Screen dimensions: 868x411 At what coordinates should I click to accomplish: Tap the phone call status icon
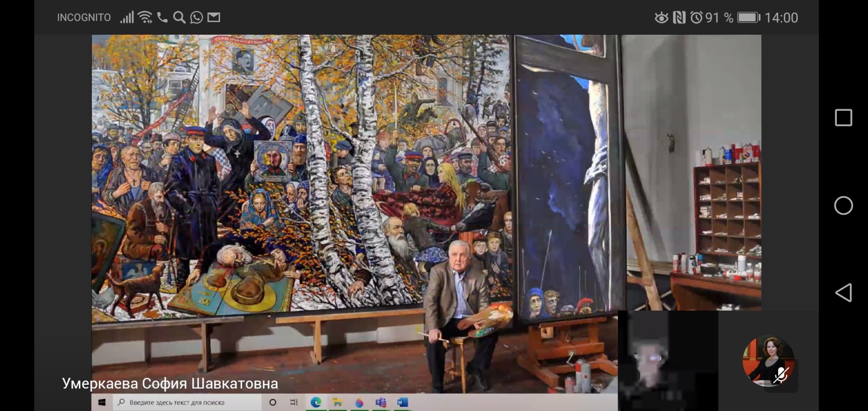click(162, 17)
